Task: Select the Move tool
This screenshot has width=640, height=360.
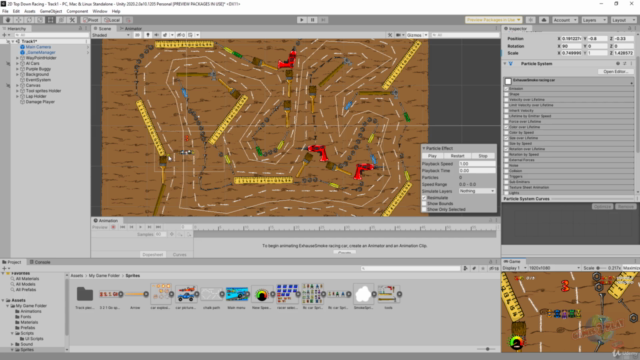Action: [18, 20]
